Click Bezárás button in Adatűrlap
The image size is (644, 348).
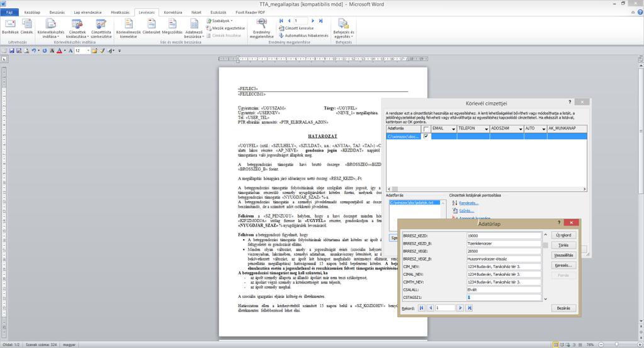(563, 308)
